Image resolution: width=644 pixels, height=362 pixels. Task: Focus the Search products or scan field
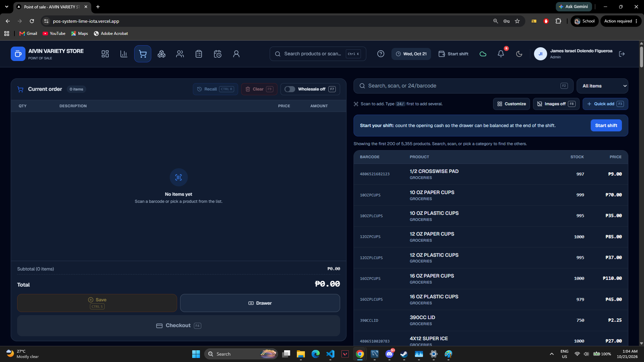(x=318, y=54)
